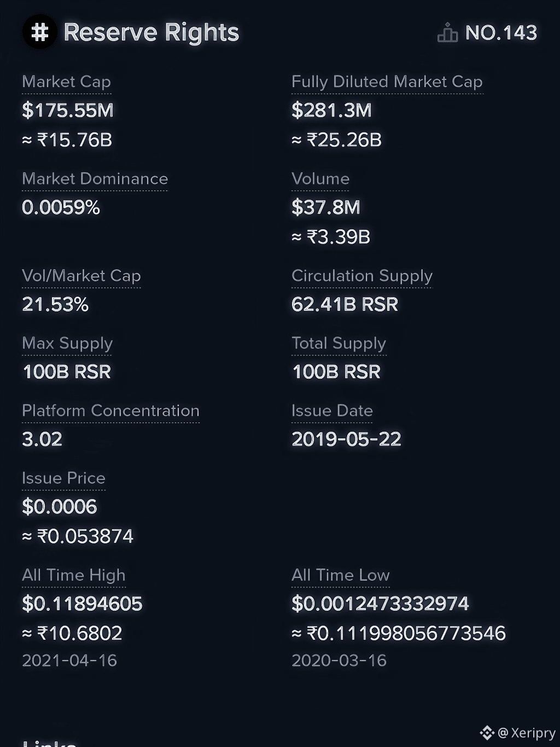560x747 pixels.
Task: Click the Circulation Supply label
Action: pos(362,276)
